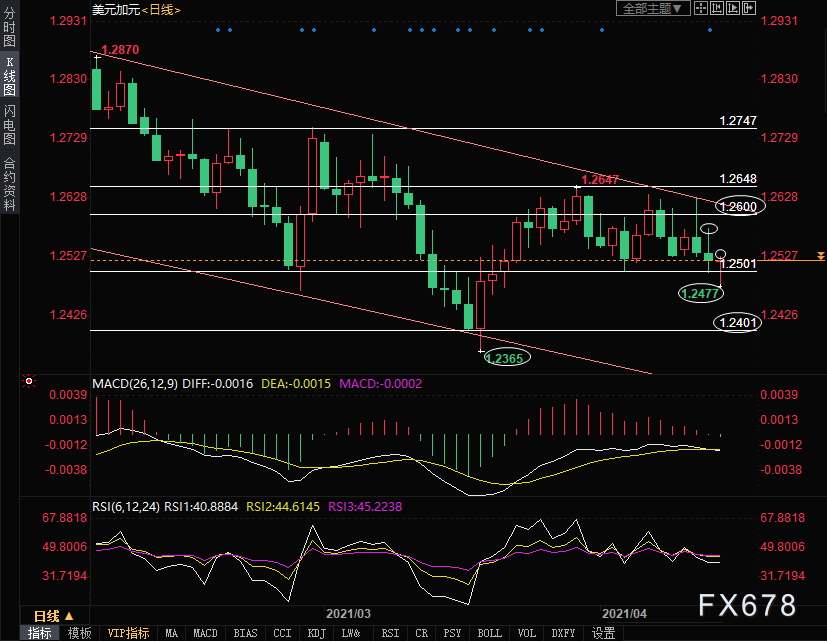The image size is (827, 641).
Task: Click the MACD:-0.0002 value
Action: click(x=380, y=384)
